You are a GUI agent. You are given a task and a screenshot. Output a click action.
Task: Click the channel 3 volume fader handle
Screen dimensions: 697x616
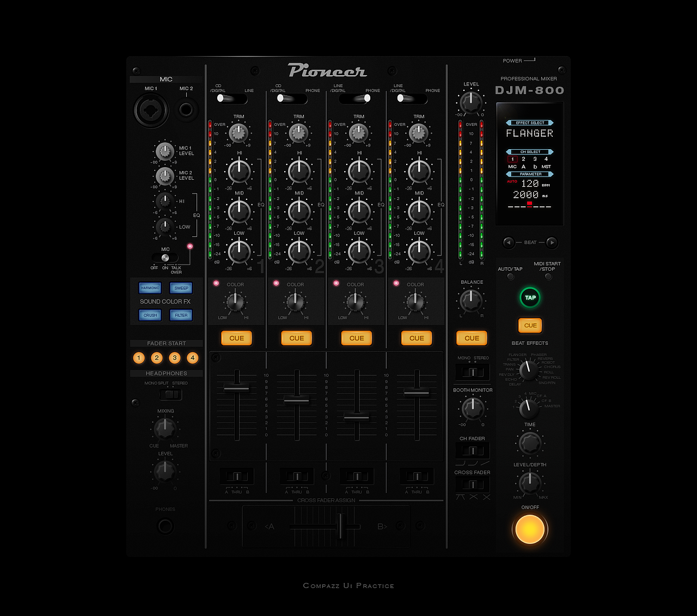point(357,418)
